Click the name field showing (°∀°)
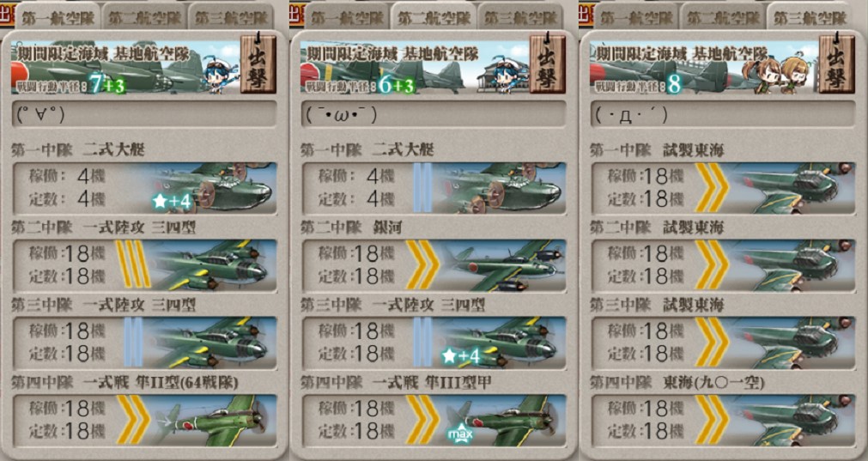This screenshot has height=461, width=868. [x=144, y=114]
